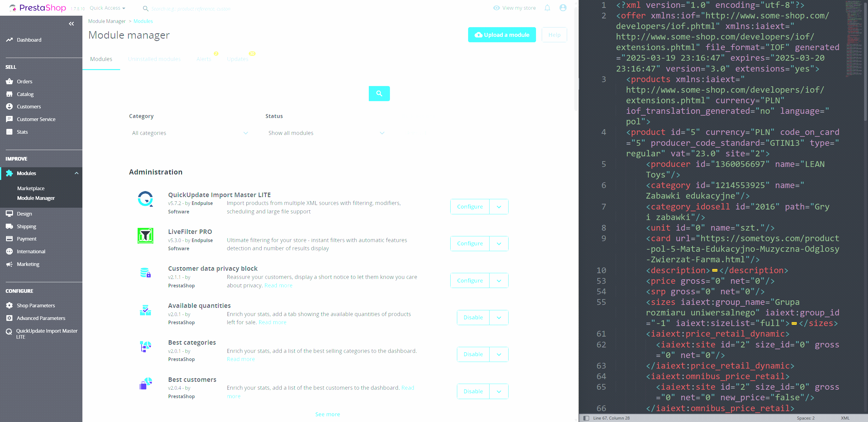
Task: Disable the Available quantities module
Action: 473,317
